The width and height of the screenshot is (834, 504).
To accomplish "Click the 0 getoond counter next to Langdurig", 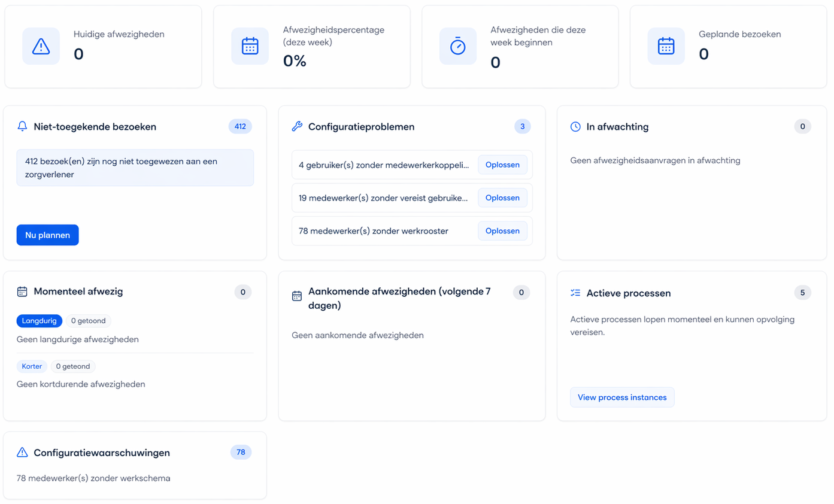I will 88,321.
